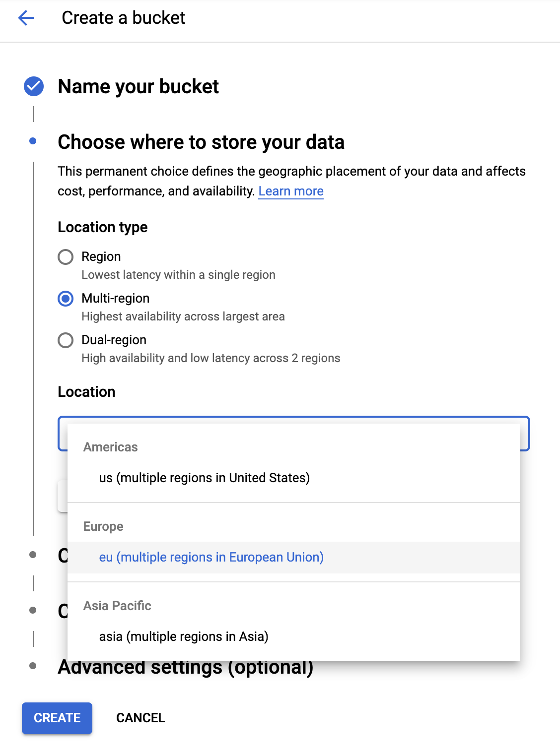Image resolution: width=560 pixels, height=756 pixels.
Task: Click the Americas group header
Action: (x=110, y=447)
